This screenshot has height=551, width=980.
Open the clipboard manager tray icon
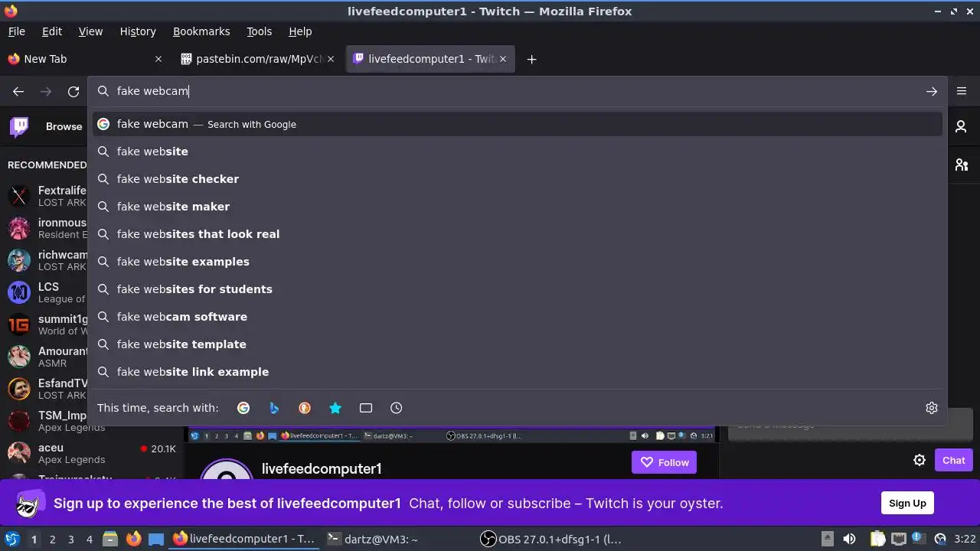[x=877, y=539]
